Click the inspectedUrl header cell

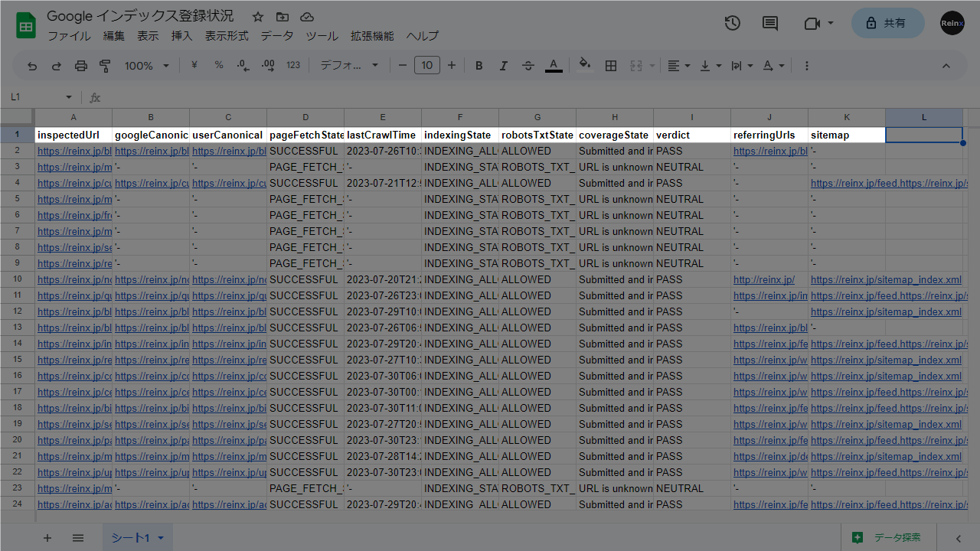coord(73,135)
